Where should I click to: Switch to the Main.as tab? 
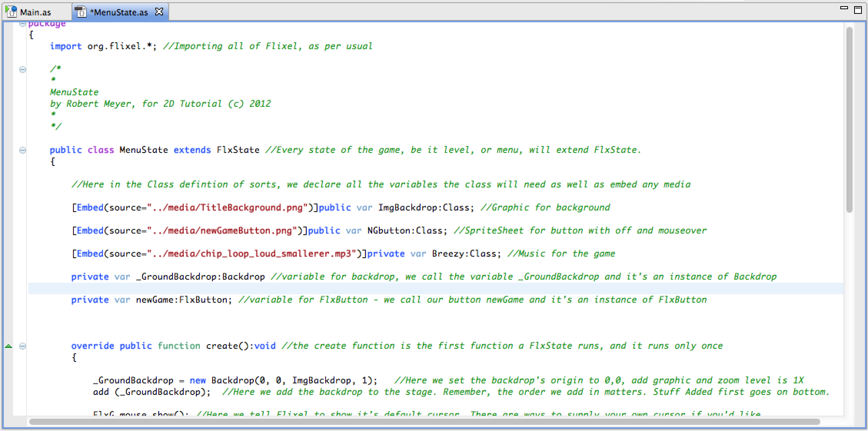point(35,12)
